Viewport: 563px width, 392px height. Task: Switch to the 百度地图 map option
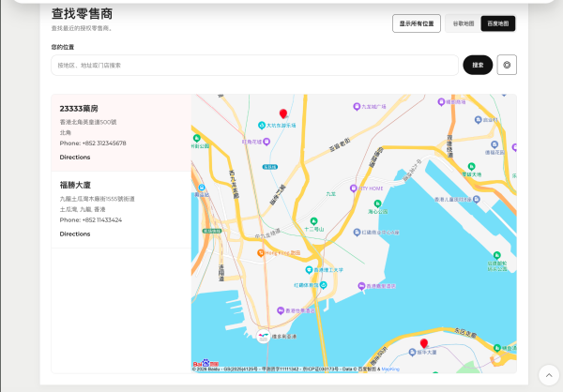[x=498, y=23]
